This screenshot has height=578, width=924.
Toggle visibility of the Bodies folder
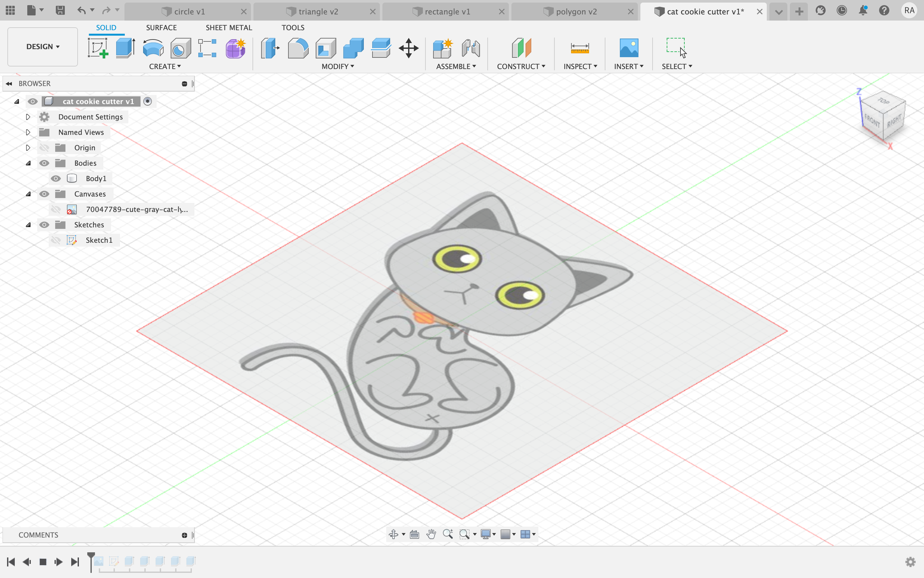(44, 163)
